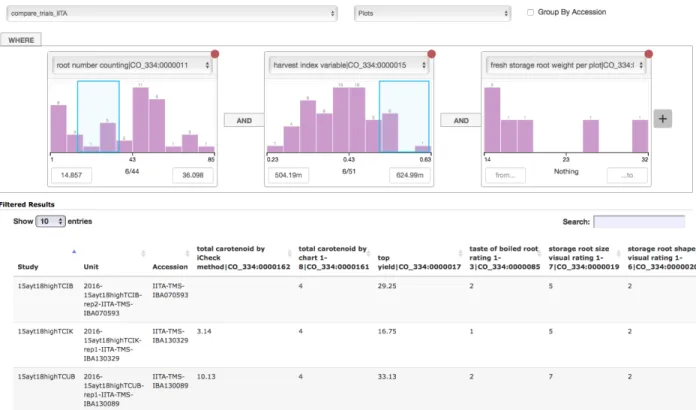This screenshot has width=696, height=410.
Task: Open the harvest index variable trait dropdown
Action: [x=349, y=65]
